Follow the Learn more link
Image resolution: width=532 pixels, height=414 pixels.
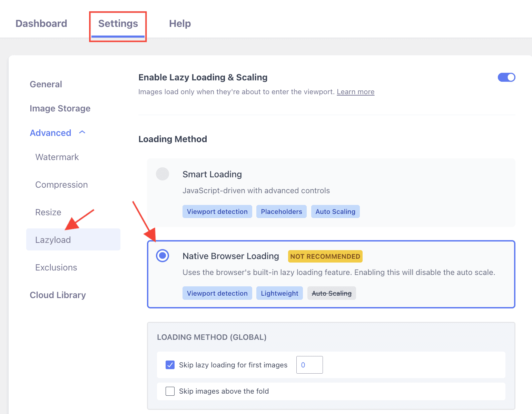356,92
